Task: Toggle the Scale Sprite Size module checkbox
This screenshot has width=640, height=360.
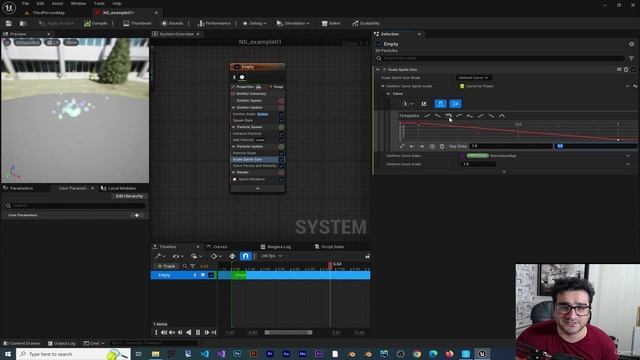Action: coord(281,160)
